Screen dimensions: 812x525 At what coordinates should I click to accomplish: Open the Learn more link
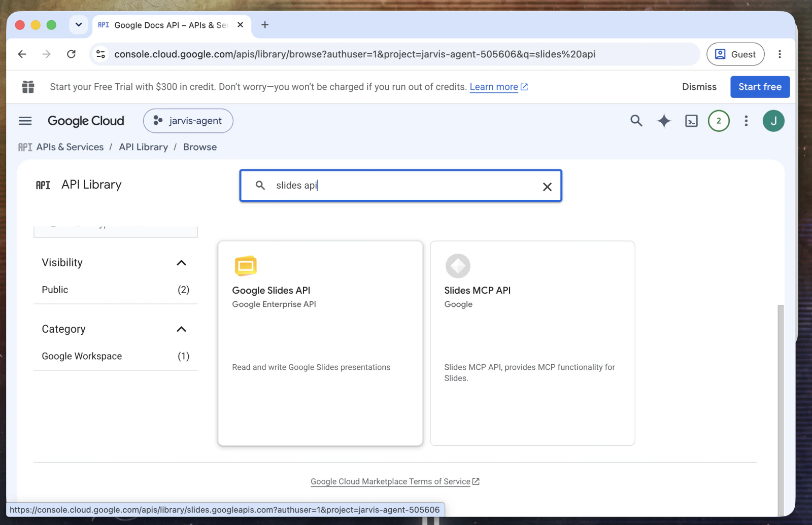pos(499,87)
